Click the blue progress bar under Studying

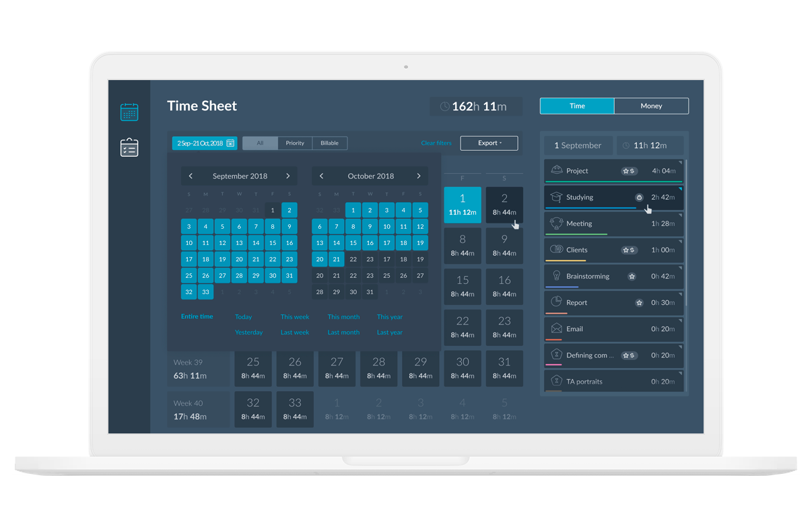590,208
